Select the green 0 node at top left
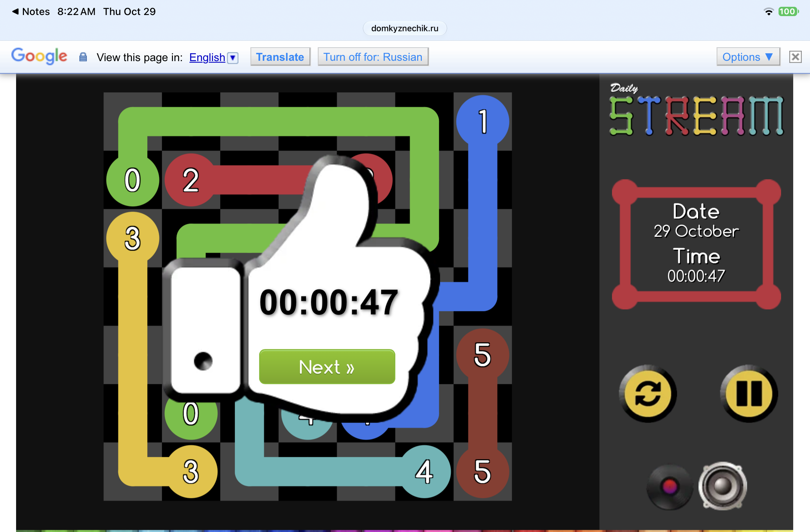 pyautogui.click(x=133, y=180)
